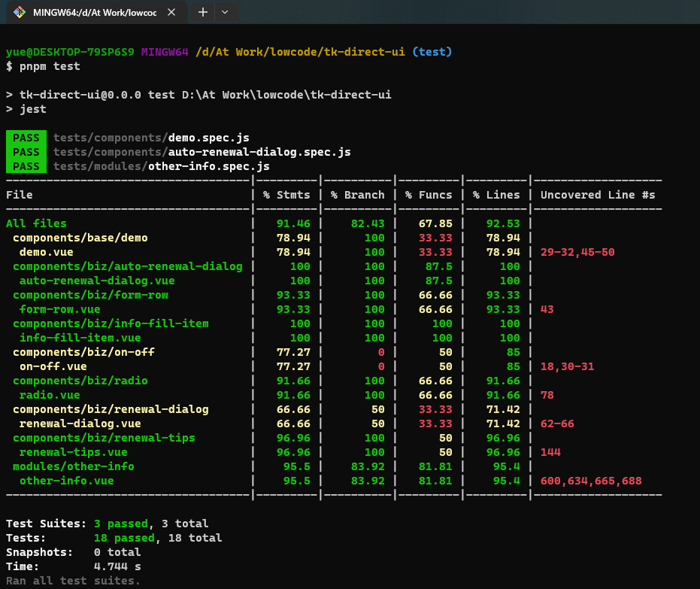Click the 'File' column header
Image resolution: width=700 pixels, height=589 pixels.
tap(20, 195)
